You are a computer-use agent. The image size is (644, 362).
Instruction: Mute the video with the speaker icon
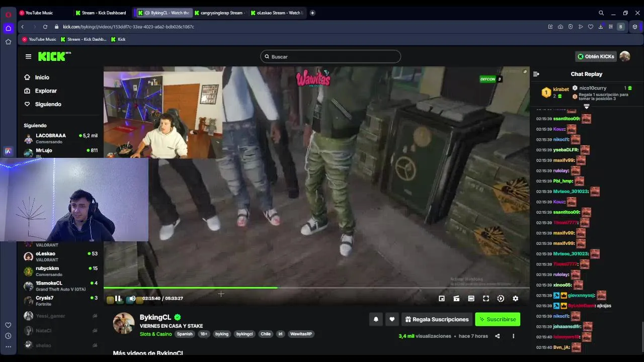(x=132, y=298)
